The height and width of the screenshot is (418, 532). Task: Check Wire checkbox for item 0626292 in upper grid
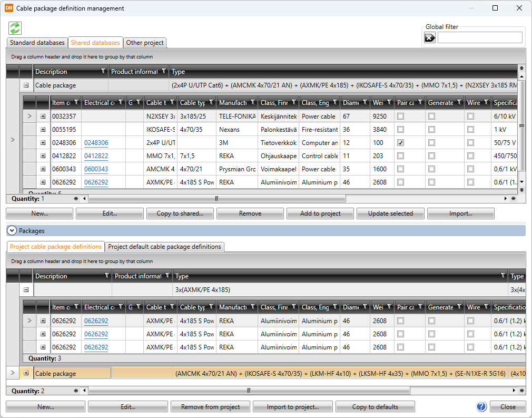tap(470, 182)
